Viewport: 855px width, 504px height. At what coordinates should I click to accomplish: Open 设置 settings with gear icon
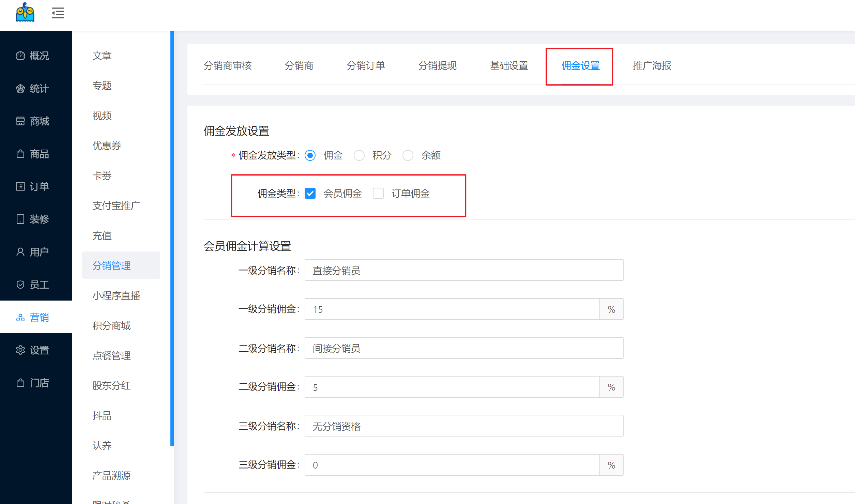pyautogui.click(x=33, y=350)
